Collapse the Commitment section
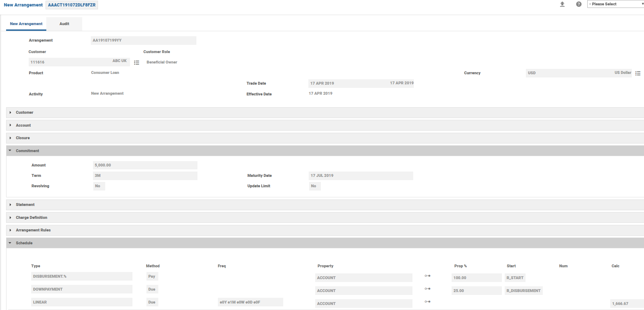Screen dimensions: 644x310 tap(27, 151)
